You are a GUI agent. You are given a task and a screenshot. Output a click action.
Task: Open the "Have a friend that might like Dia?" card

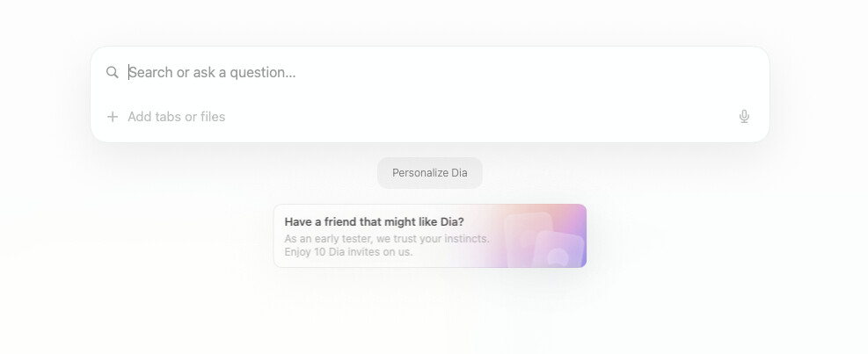[430, 235]
